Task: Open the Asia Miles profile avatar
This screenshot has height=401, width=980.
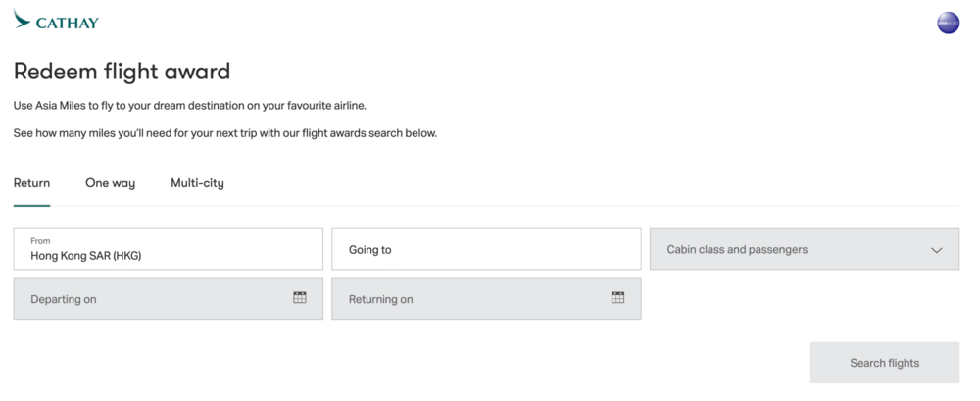Action: pos(948,23)
